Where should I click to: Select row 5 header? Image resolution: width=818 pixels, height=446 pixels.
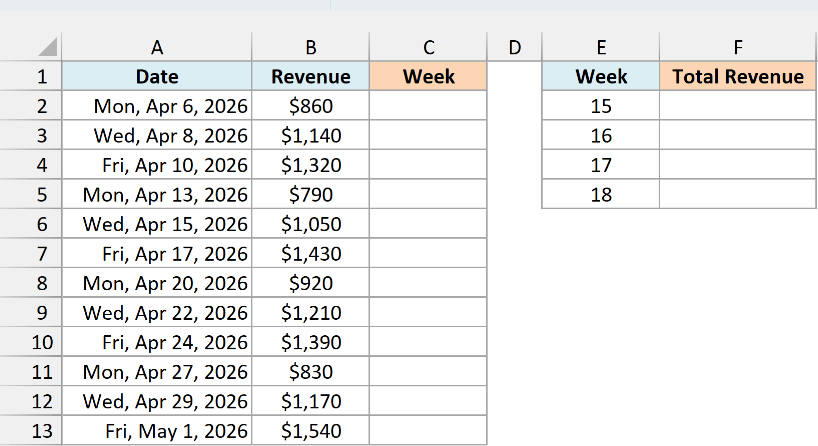click(x=31, y=195)
